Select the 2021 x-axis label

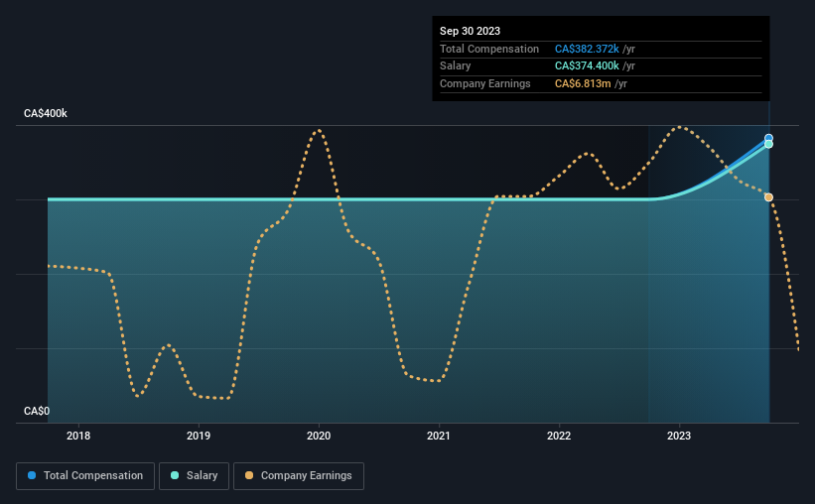click(439, 436)
